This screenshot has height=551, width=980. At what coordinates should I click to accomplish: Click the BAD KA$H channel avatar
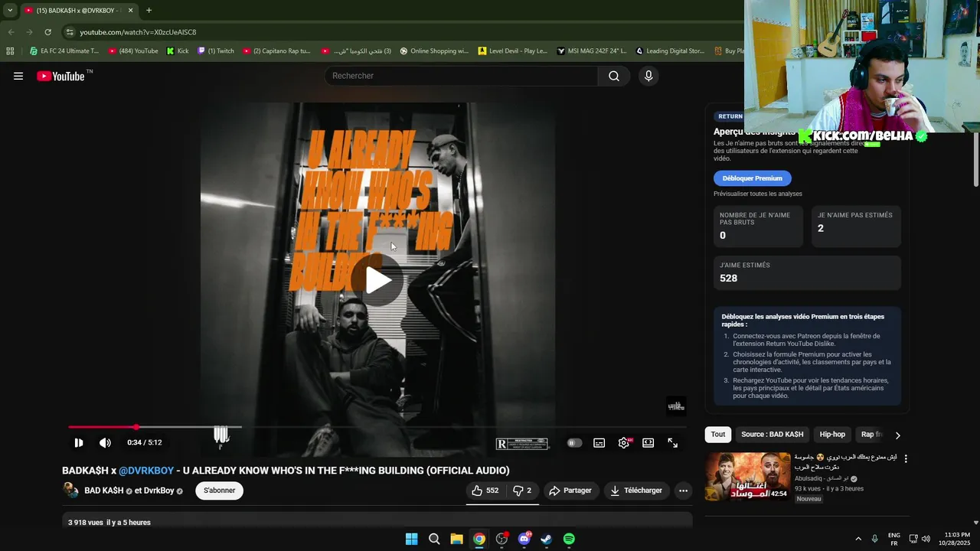pos(70,491)
